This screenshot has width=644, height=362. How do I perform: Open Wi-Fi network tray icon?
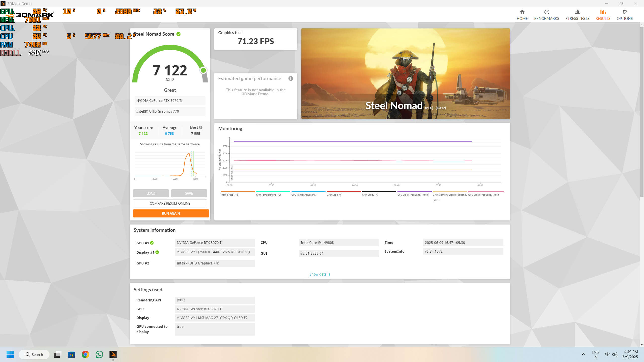607,354
